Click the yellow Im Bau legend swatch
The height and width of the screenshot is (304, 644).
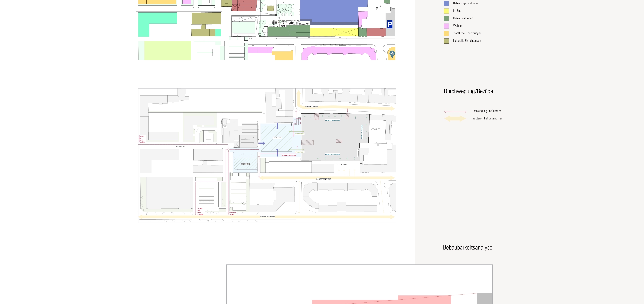pos(446,11)
